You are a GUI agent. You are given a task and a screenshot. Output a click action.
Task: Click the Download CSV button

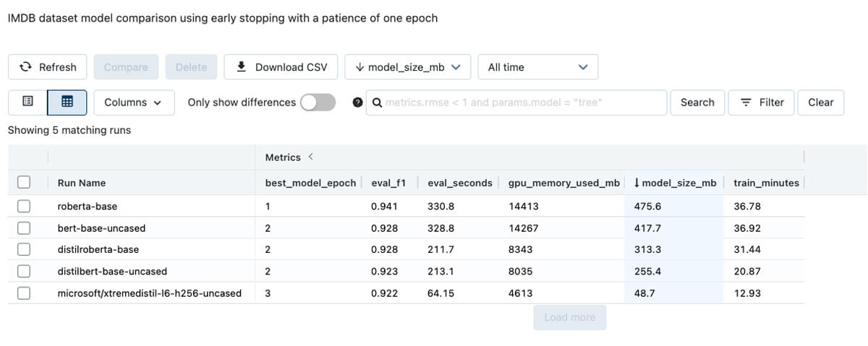point(282,67)
